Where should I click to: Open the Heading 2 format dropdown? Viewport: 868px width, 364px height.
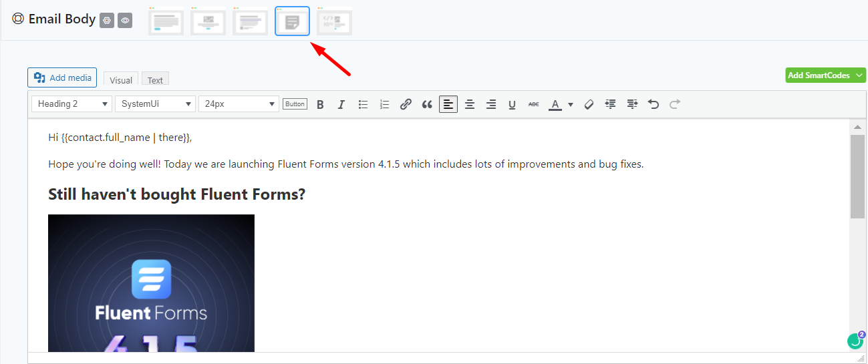pyautogui.click(x=72, y=104)
